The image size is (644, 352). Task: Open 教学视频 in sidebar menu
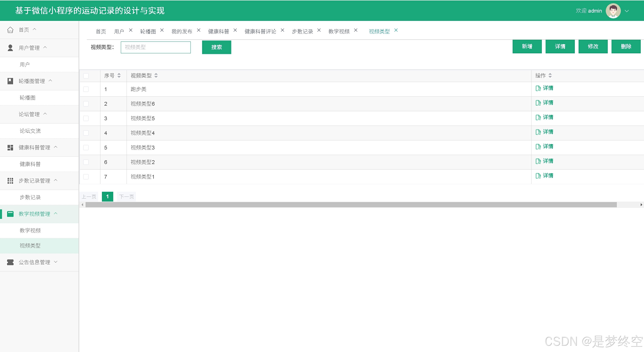point(30,230)
